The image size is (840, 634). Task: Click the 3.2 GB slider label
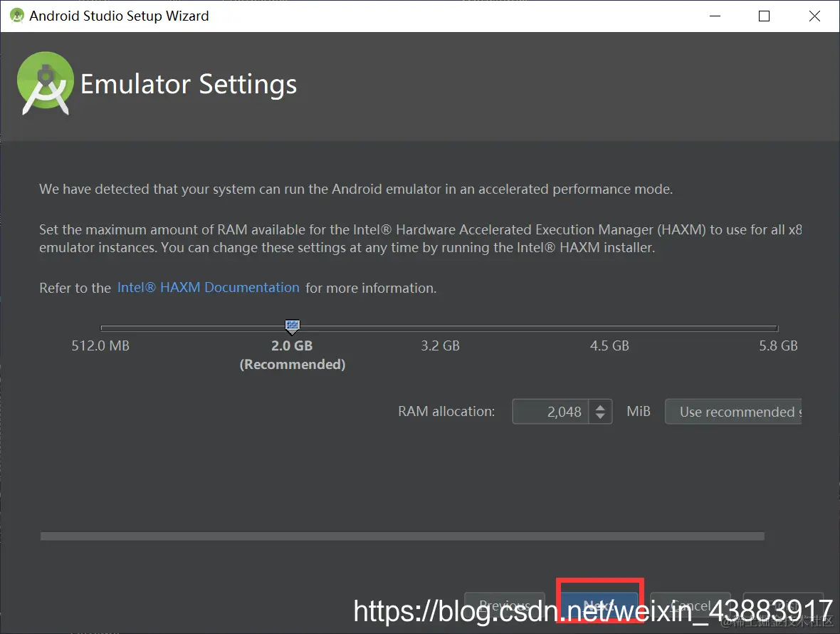441,345
